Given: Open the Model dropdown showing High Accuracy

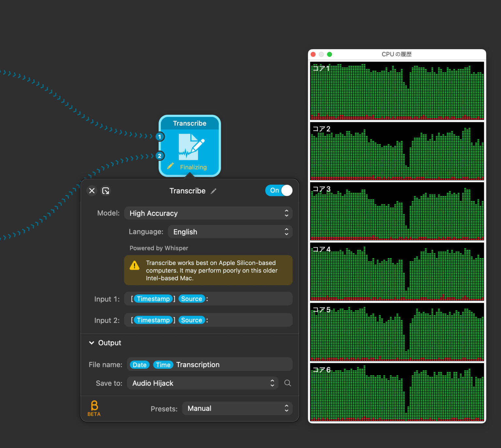Looking at the screenshot, I should click(208, 213).
